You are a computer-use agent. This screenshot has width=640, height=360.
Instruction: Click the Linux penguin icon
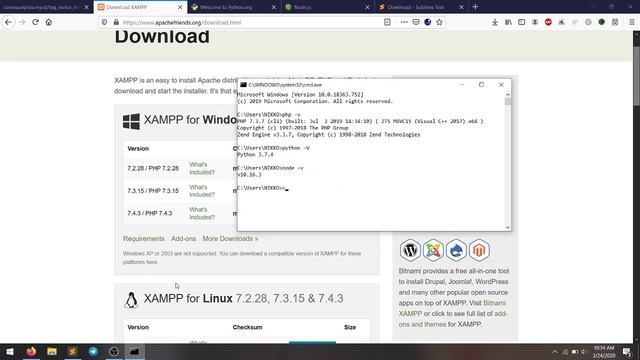click(x=131, y=300)
